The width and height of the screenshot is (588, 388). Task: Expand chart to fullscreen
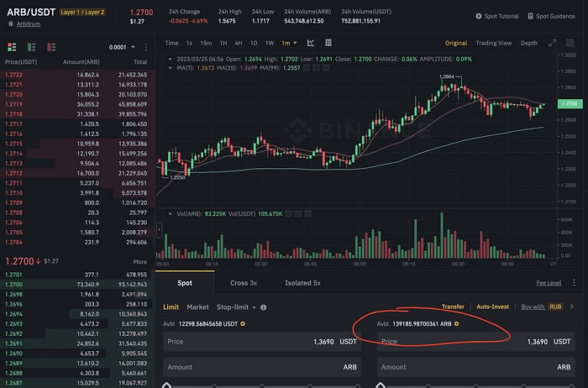point(553,43)
